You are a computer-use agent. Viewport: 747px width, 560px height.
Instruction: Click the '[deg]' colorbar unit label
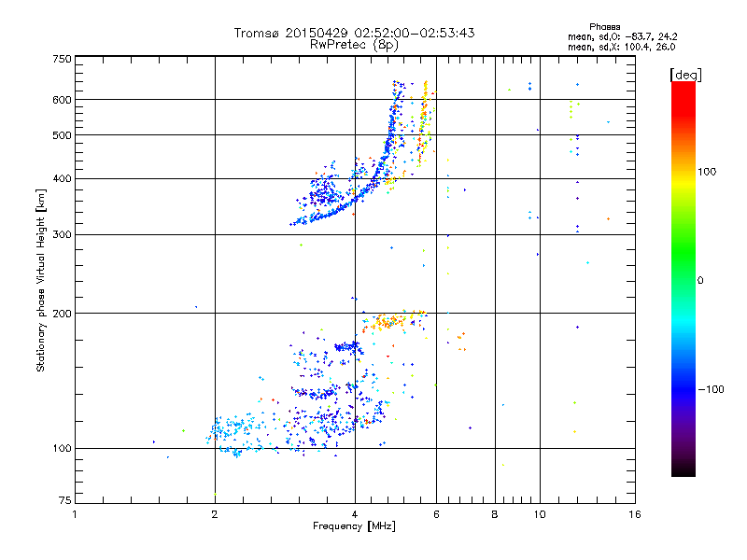tap(685, 75)
